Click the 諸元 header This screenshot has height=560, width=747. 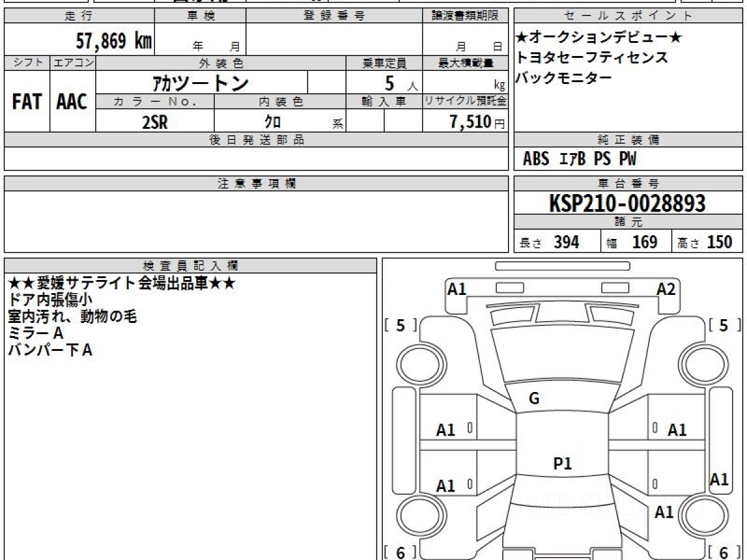628,222
